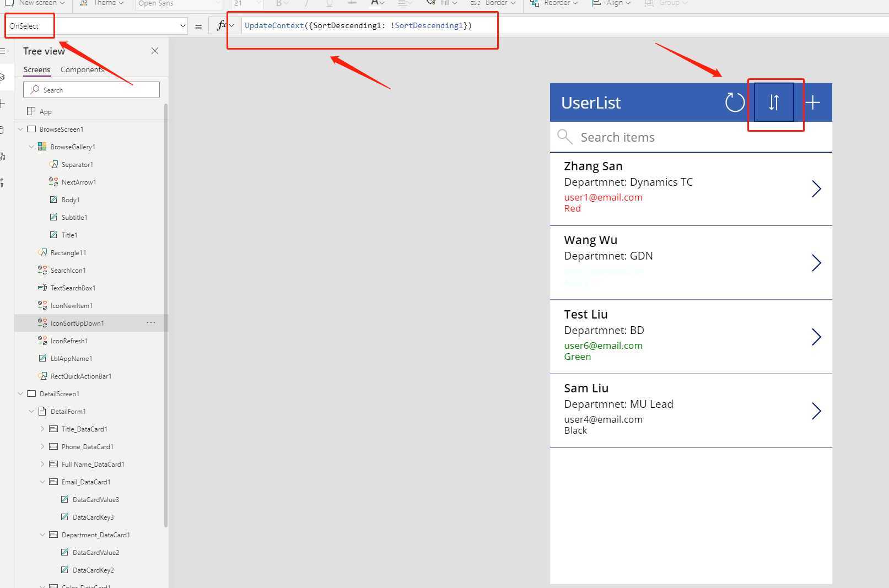Select Rectangle11 in the tree
Screen dimensions: 889x588
coord(68,252)
